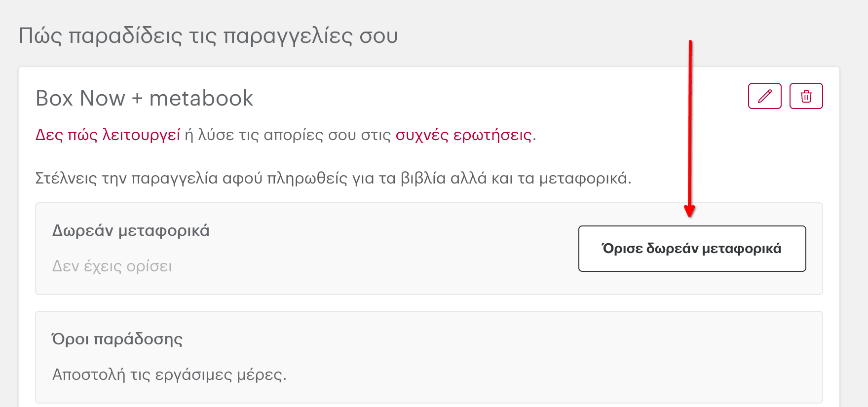Click the greyed "Δεν έχεις ορίσει" text

click(x=112, y=266)
